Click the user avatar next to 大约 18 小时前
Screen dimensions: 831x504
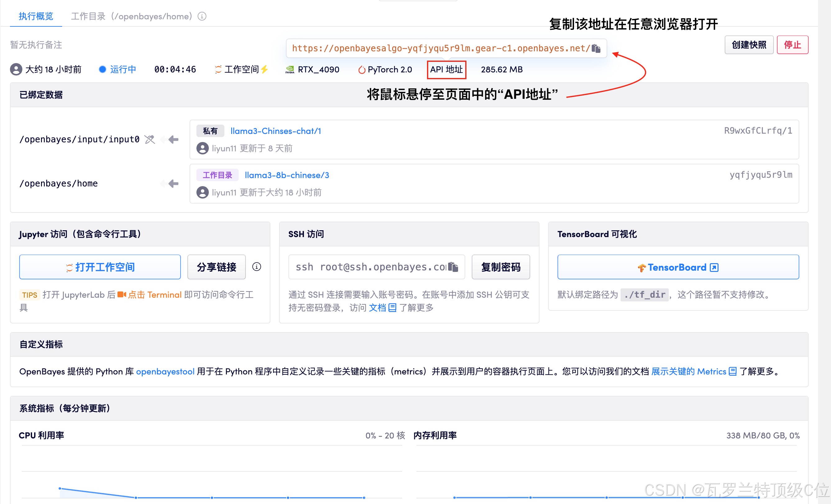coord(16,69)
